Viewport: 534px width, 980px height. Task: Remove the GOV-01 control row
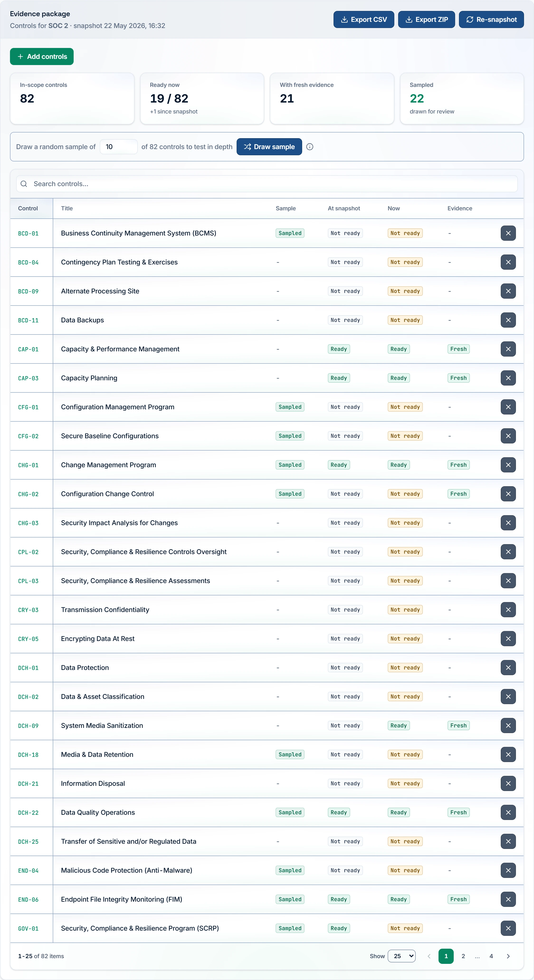coord(508,928)
